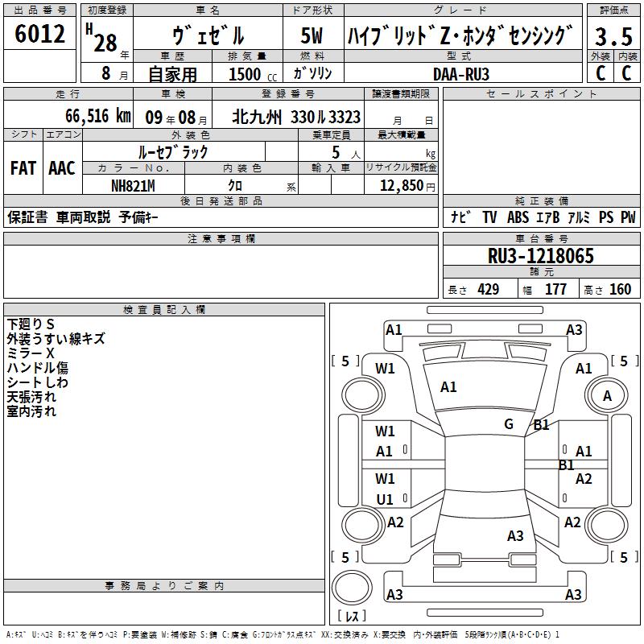This screenshot has height=644, width=644.
Task: Click the G mark on the windshield
Action: pos(509,424)
